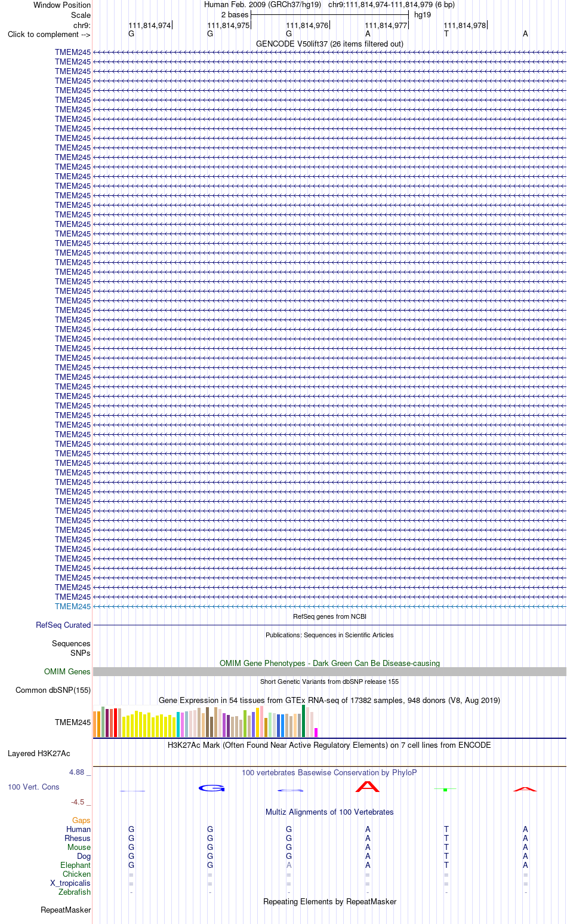Click the 'SNPs' track label
This screenshot has height=924, width=567.
pyautogui.click(x=81, y=653)
